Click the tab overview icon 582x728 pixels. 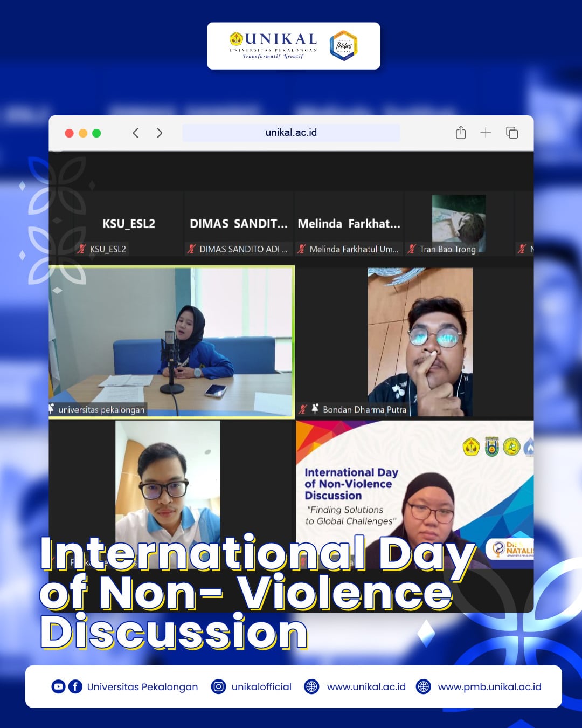512,133
